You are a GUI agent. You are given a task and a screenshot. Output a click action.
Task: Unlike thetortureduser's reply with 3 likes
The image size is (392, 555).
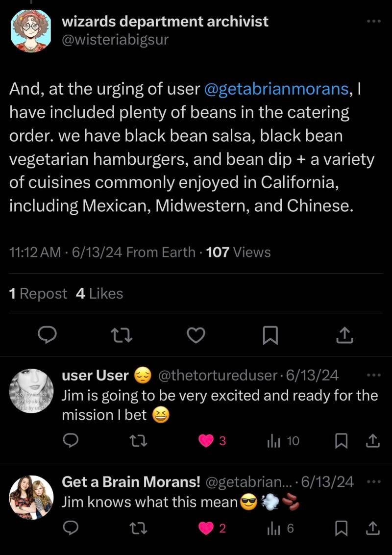pos(205,441)
